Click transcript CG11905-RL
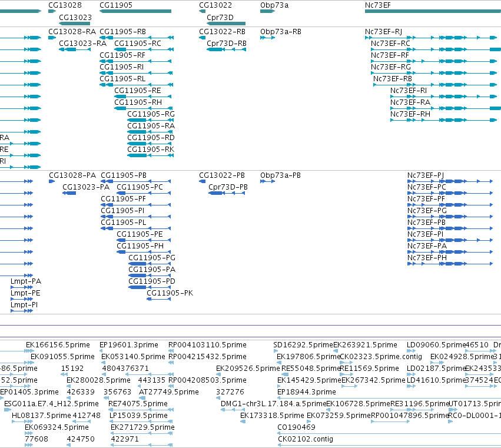Viewport: 501px width, 448px height. tap(122, 79)
